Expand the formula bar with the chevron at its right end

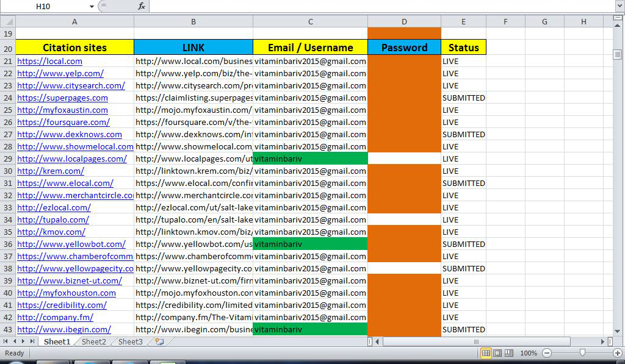click(620, 5)
